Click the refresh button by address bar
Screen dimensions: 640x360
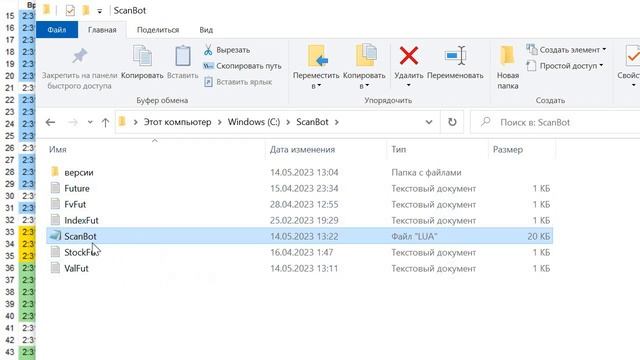[452, 122]
